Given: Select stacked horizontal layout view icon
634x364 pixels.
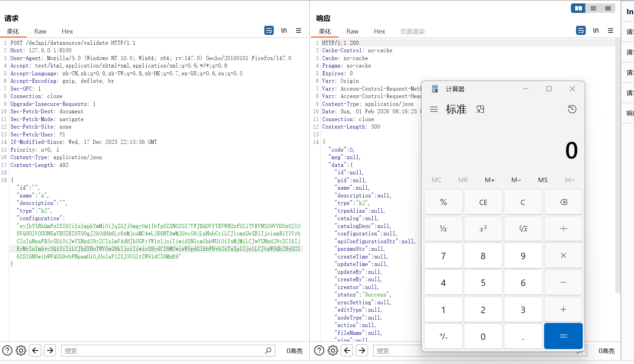Looking at the screenshot, I should coord(593,8).
